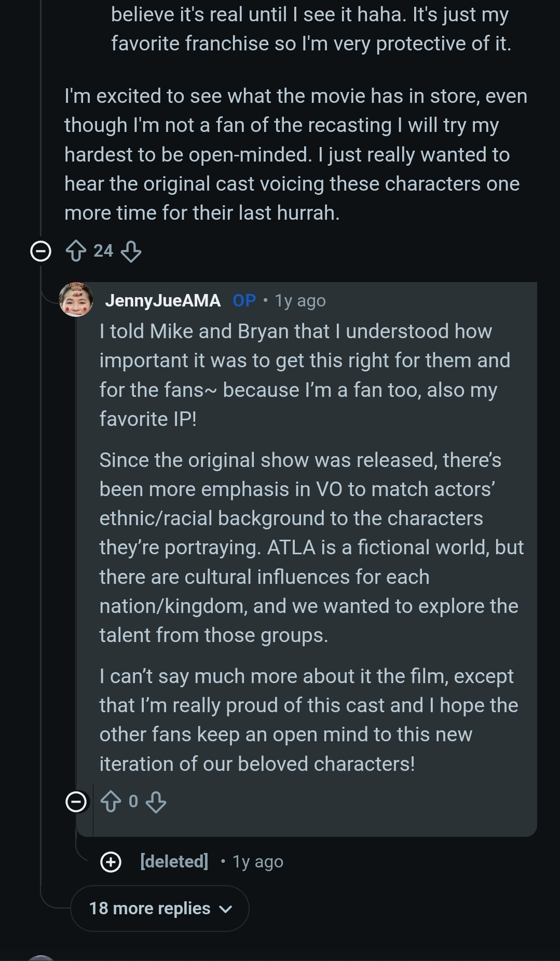560x961 pixels.
Task: Collapse JennyJueAMA's reply thread
Action: (x=76, y=802)
